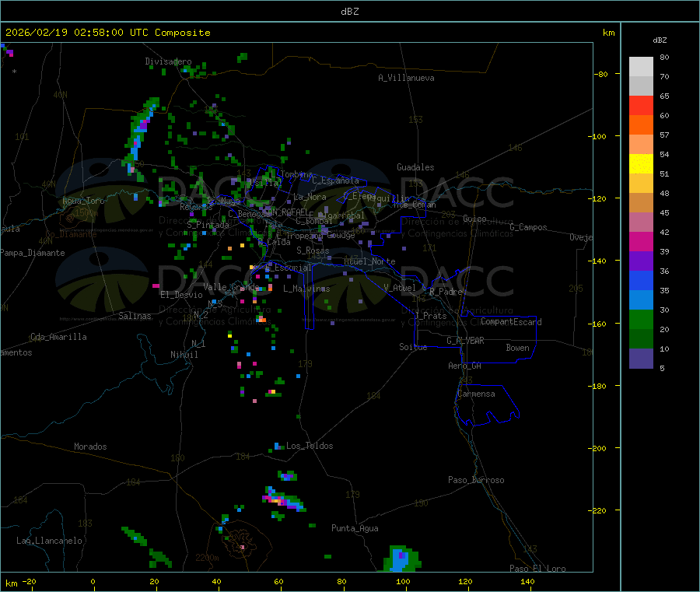Click the Bowen place label
This screenshot has width=700, height=592.
[517, 348]
